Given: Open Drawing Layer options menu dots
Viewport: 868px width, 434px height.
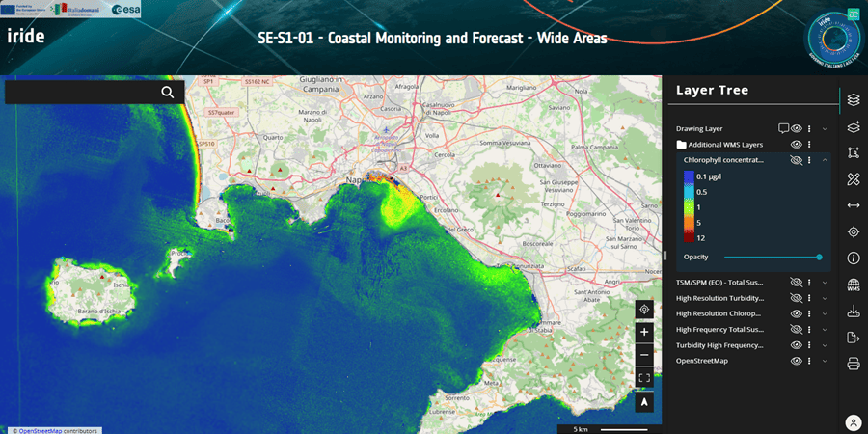Looking at the screenshot, I should click(809, 128).
